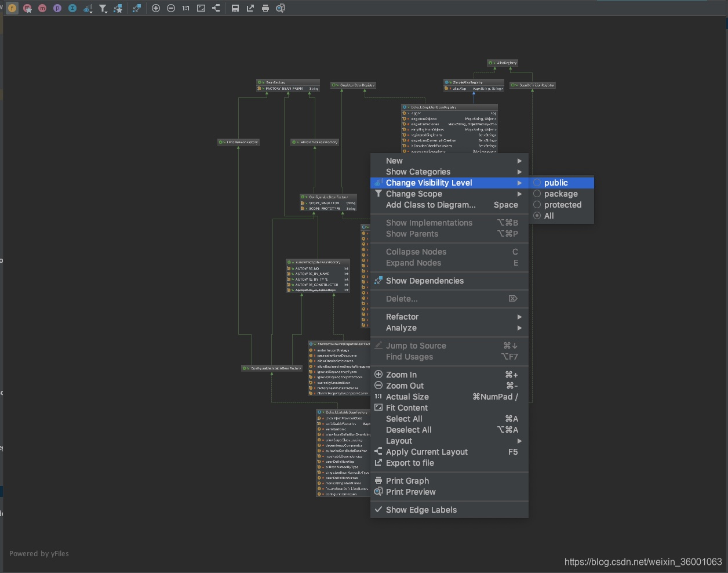
Task: Choose Deselect All in context menu
Action: 449,430
